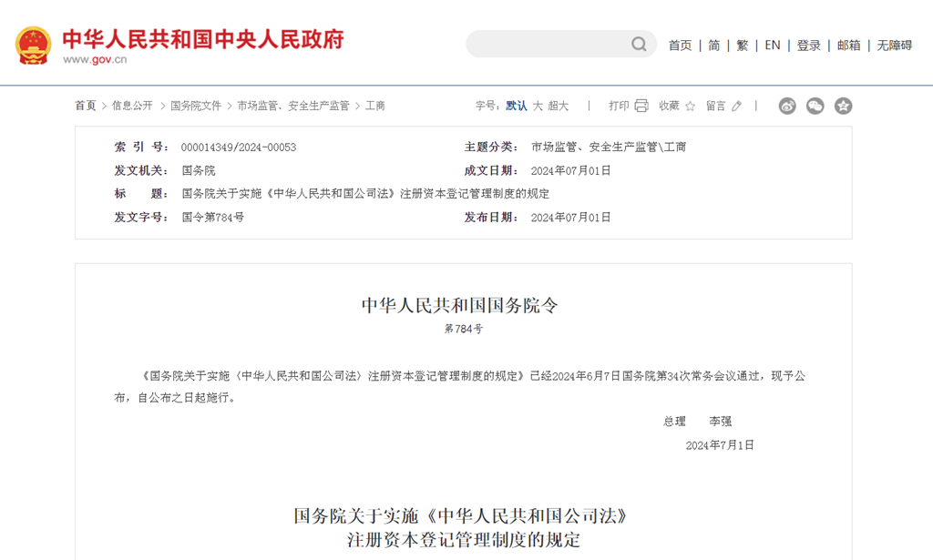The image size is (933, 560).
Task: Go to 首页 breadcrumb link
Action: pos(85,106)
